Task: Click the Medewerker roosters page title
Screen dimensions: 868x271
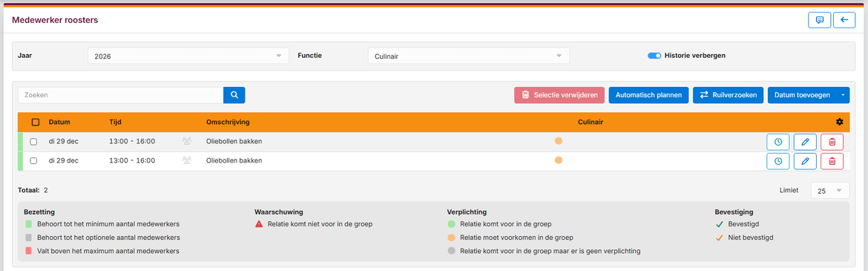Action: tap(55, 20)
